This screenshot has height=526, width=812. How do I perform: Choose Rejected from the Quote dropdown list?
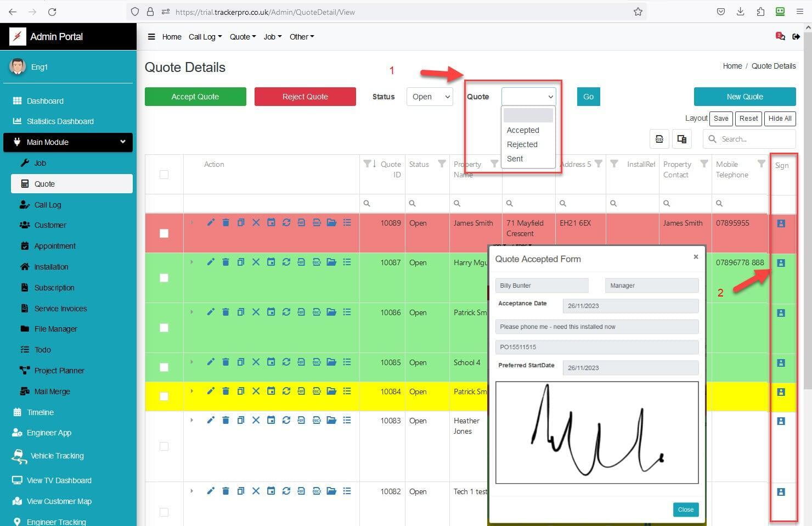(x=522, y=144)
